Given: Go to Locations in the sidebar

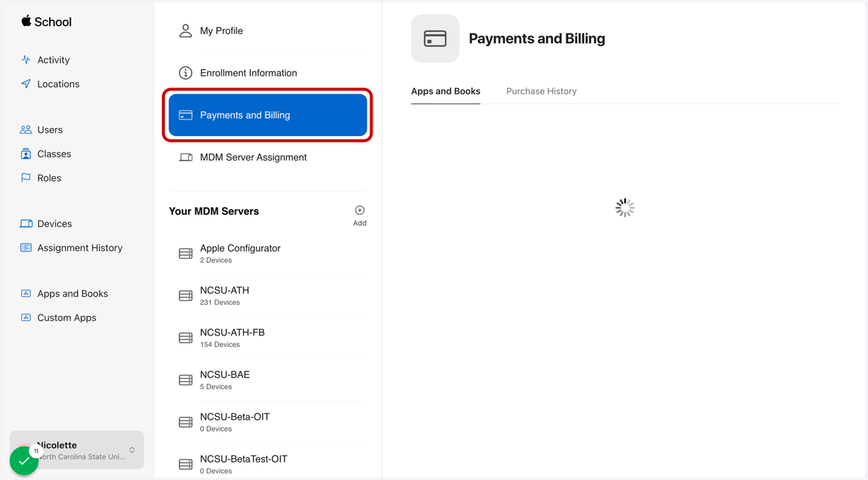Looking at the screenshot, I should click(59, 84).
